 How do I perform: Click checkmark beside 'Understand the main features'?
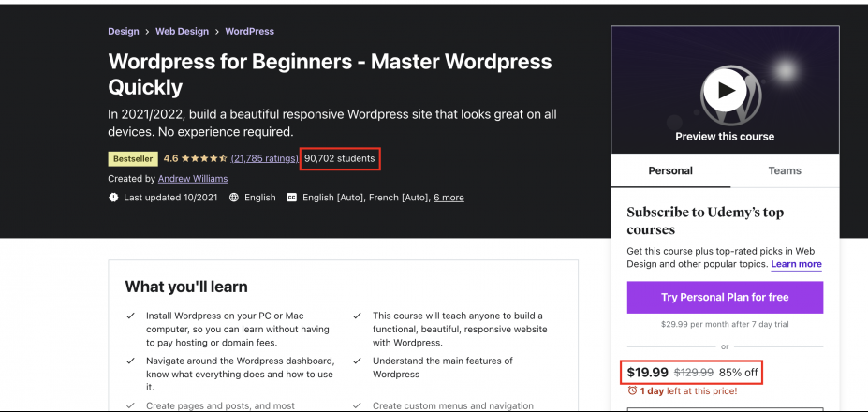(358, 361)
